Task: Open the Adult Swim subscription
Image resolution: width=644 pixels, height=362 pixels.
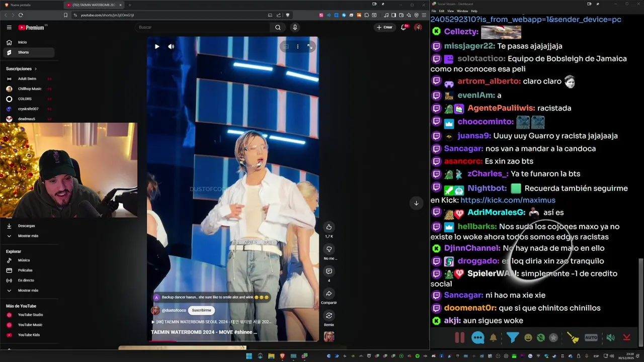Action: tap(28, 79)
